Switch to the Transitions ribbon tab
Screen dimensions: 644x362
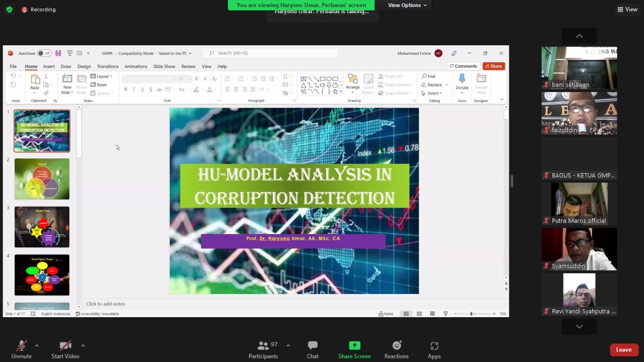(108, 66)
